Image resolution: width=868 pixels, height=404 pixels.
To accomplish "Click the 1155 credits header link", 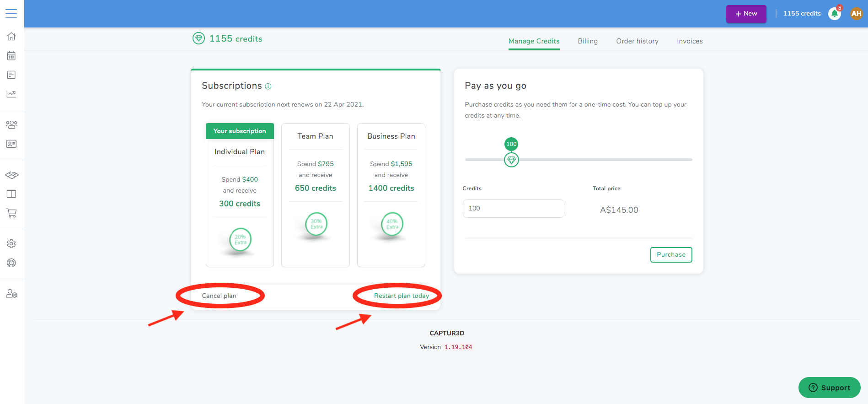I will click(x=802, y=14).
